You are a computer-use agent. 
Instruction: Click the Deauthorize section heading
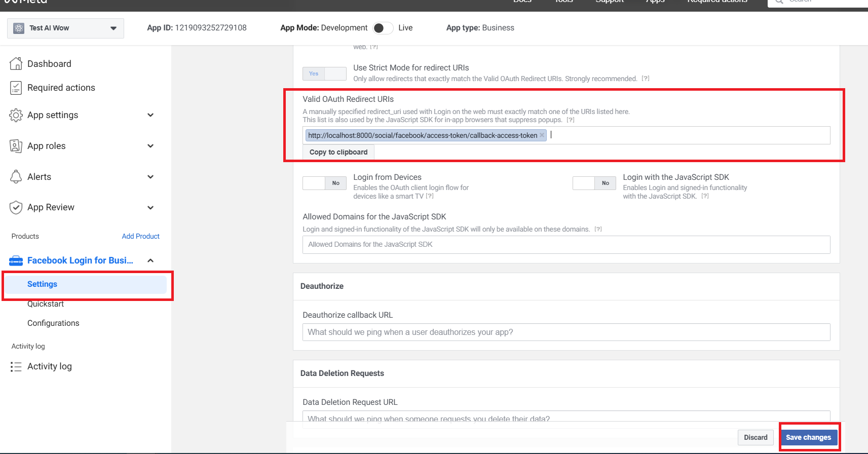pyautogui.click(x=322, y=286)
